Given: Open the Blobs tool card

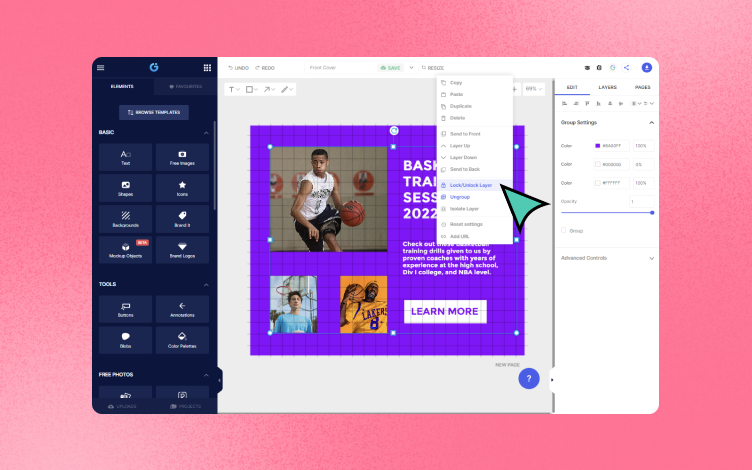Looking at the screenshot, I should coord(126,340).
